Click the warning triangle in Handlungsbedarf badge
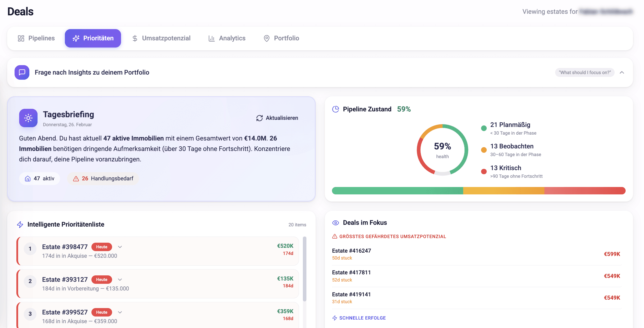Screen dimensions: 644x328 (76, 179)
